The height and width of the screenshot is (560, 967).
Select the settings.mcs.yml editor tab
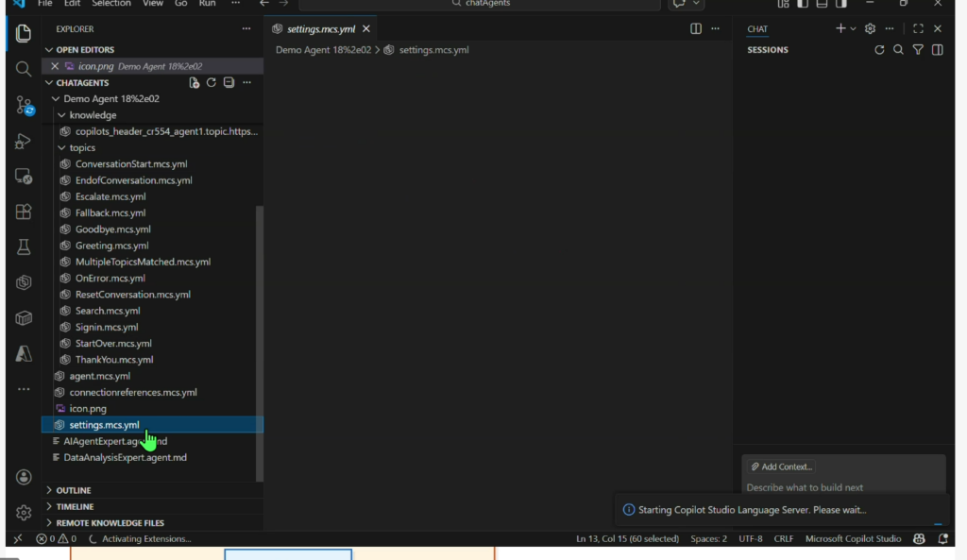tap(321, 29)
